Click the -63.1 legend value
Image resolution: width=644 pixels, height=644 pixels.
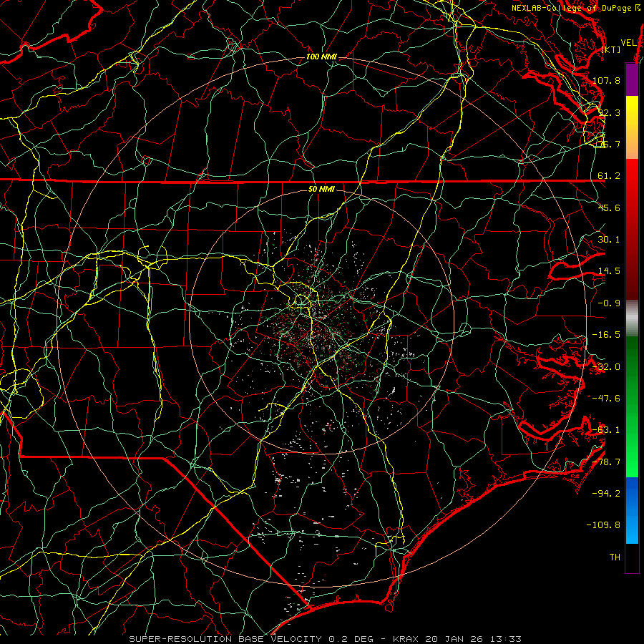click(x=606, y=430)
